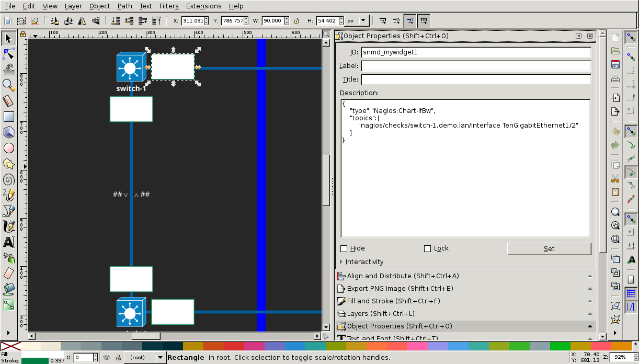639x364 pixels.
Task: Click the Title input field
Action: 476,79
